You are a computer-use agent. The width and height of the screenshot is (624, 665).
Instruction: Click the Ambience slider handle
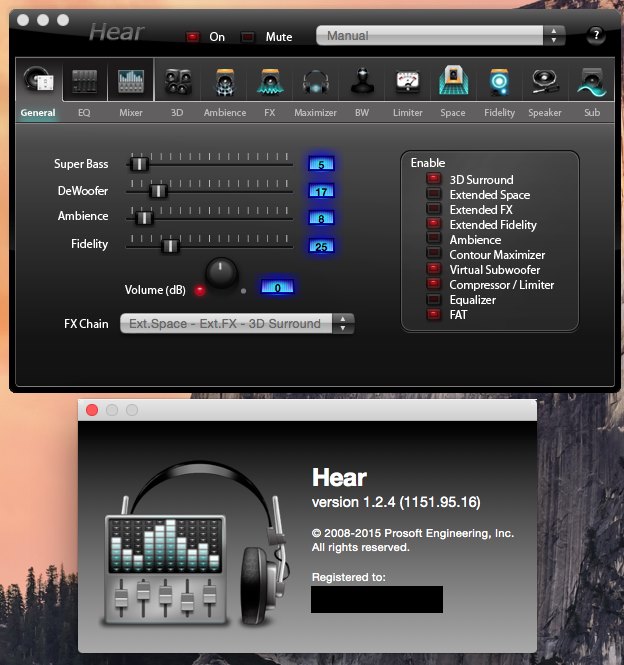tap(144, 218)
